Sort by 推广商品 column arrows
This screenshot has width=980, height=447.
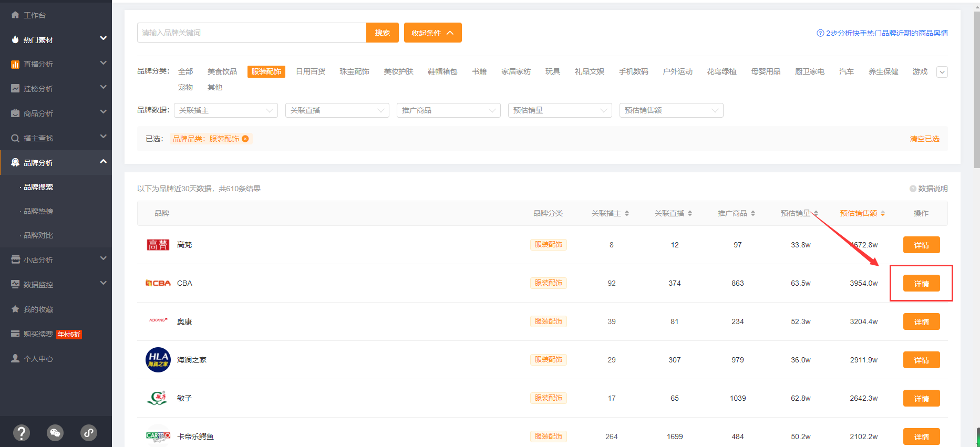(753, 213)
